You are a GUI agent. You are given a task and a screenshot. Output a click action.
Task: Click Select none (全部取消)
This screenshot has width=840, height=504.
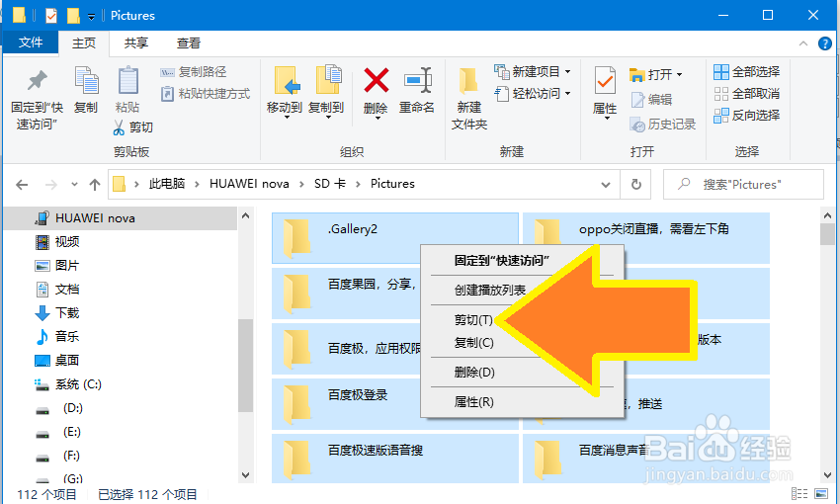pyautogui.click(x=747, y=94)
